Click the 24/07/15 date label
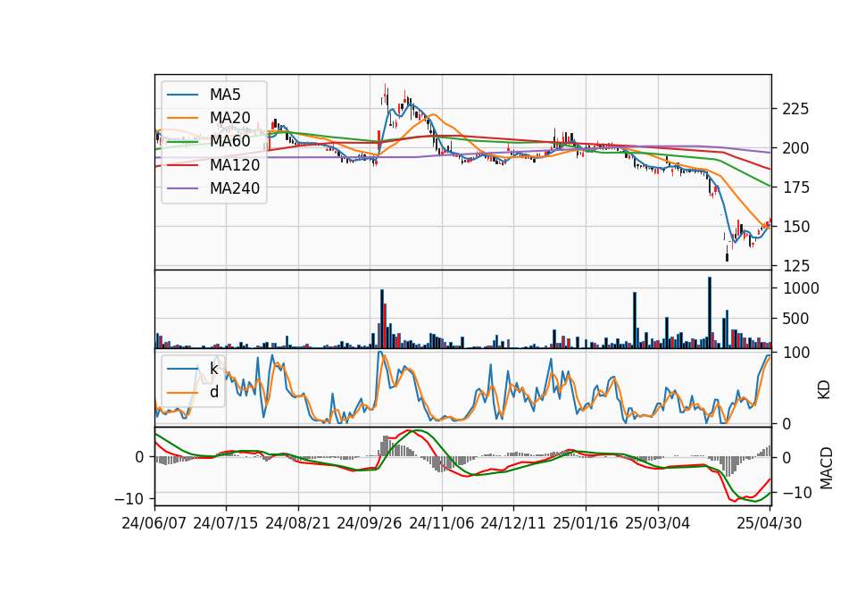 [226, 523]
